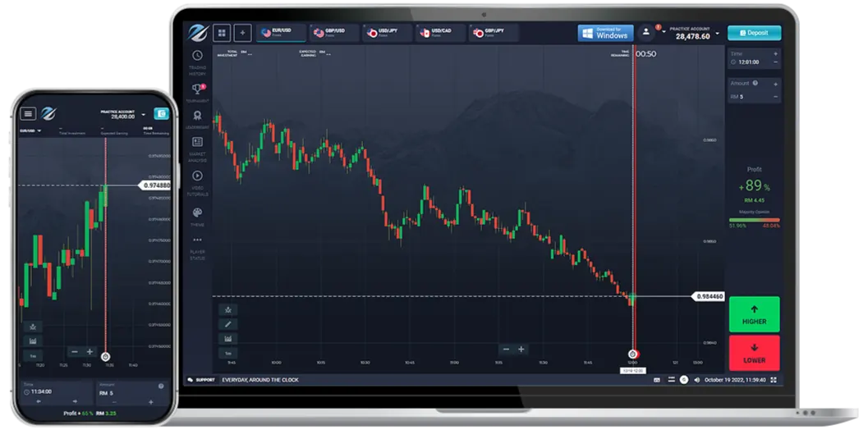868x430 pixels.
Task: Open Video Tutorials play icon
Action: 197,176
